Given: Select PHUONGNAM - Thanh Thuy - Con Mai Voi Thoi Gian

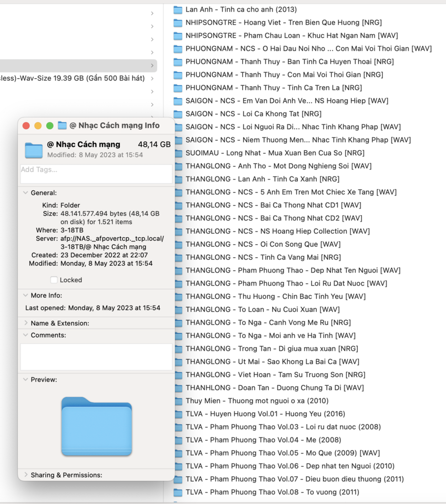Looking at the screenshot, I should pyautogui.click(x=284, y=75).
